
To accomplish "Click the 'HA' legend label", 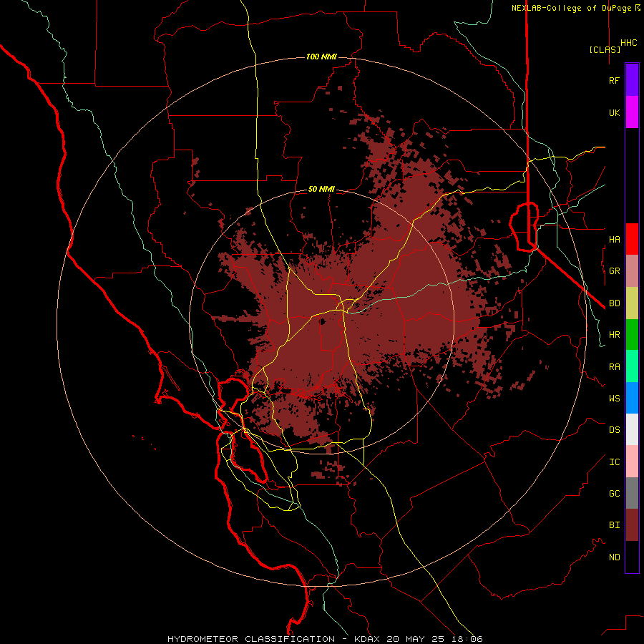I will point(614,239).
